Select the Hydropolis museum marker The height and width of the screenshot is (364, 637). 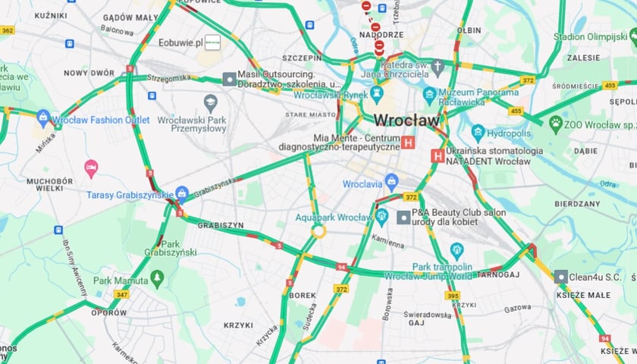point(478,133)
